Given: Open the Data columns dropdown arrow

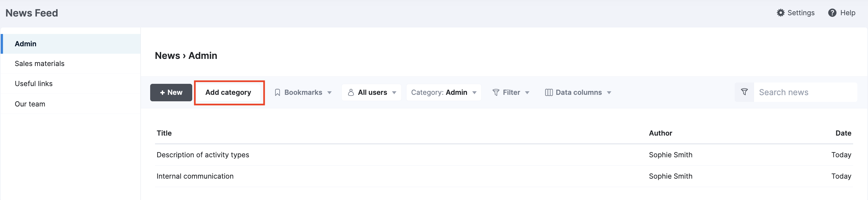Looking at the screenshot, I should pos(608,93).
